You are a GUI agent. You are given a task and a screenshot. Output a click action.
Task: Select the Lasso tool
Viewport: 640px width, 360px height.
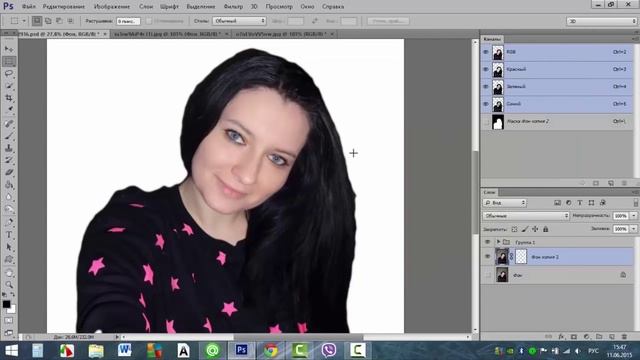coord(9,73)
